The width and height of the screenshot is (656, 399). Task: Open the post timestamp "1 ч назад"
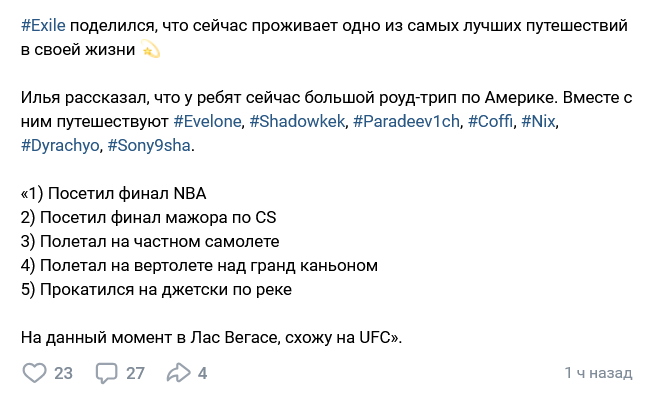pyautogui.click(x=598, y=372)
